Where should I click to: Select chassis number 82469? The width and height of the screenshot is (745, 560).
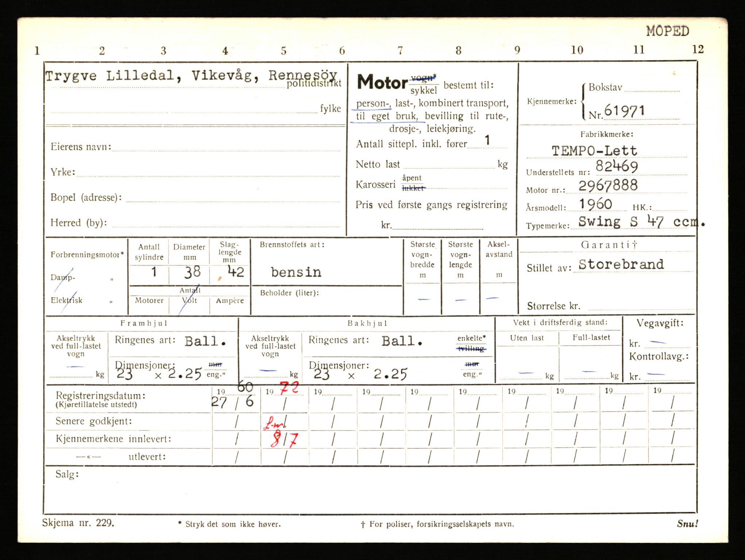pyautogui.click(x=617, y=167)
